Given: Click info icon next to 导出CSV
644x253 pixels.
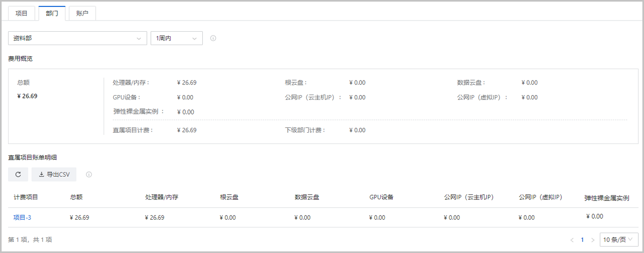Looking at the screenshot, I should pos(89,174).
